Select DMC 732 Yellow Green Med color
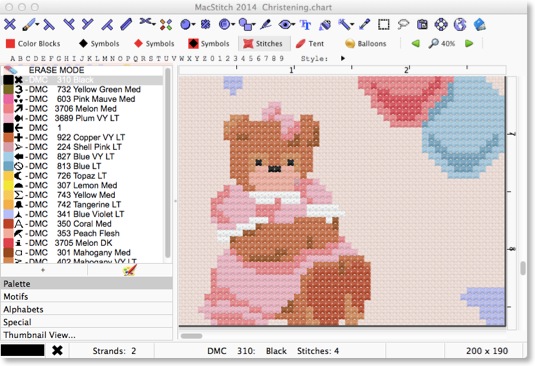 pos(83,89)
